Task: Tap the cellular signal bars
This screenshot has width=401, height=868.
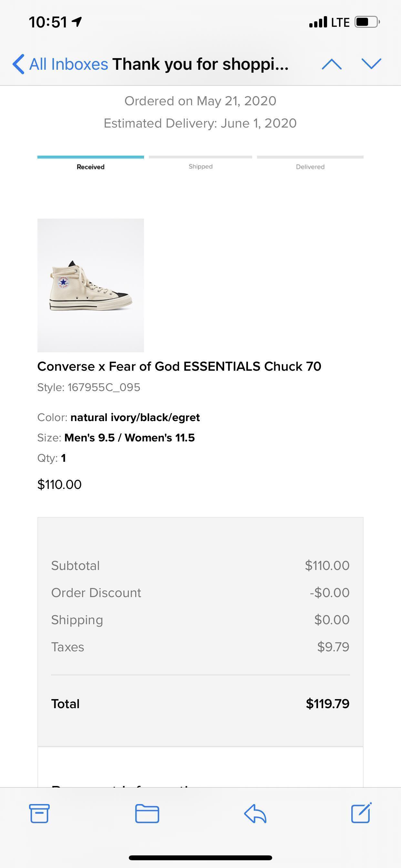Action: [318, 22]
